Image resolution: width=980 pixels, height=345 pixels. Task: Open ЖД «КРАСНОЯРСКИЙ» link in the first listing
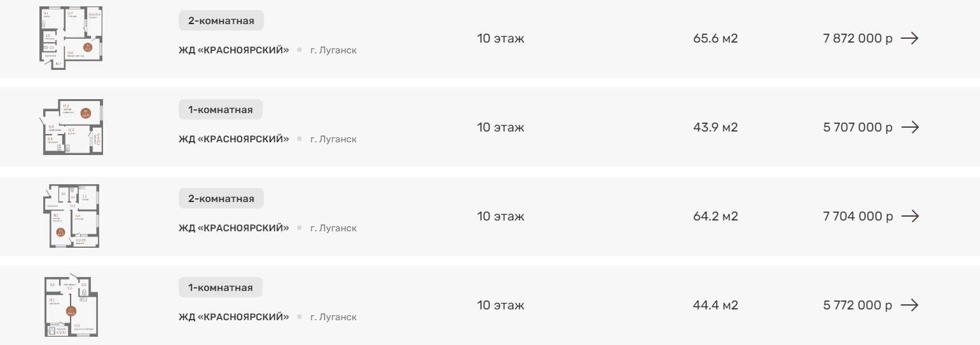[233, 50]
